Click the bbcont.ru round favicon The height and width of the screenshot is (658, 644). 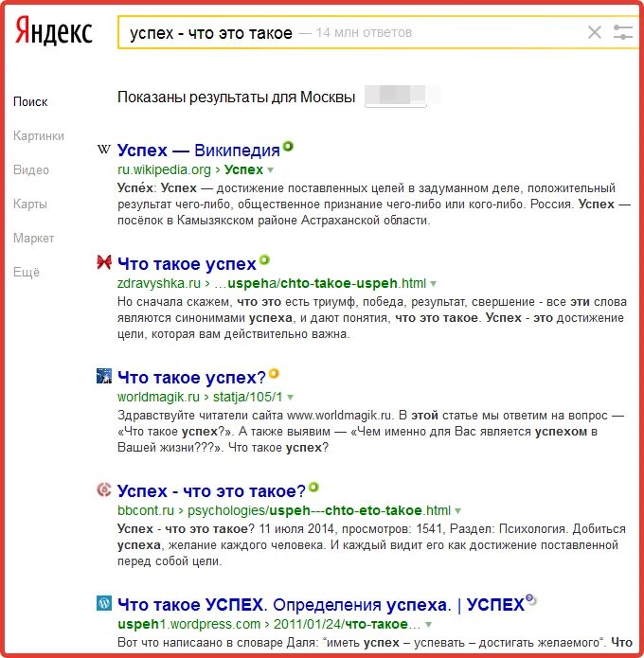[104, 489]
